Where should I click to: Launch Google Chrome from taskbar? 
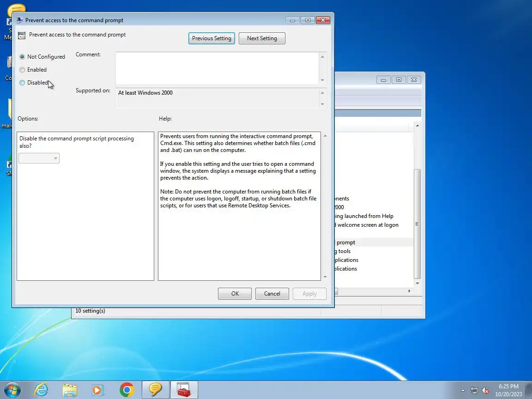point(127,390)
